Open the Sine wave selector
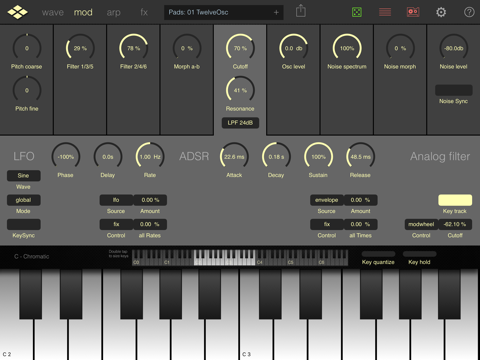Viewport: 480px width, 360px height. (x=24, y=176)
